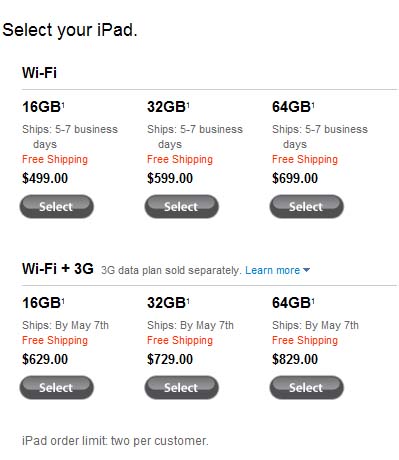Click the $829.00 price text
Viewport: 399px width, 460px height.
pos(295,359)
